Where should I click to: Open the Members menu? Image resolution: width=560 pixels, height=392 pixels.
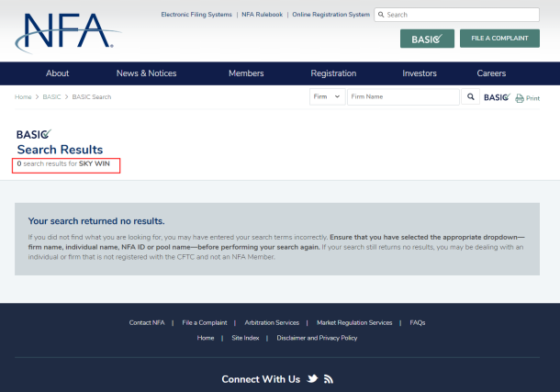click(x=245, y=73)
